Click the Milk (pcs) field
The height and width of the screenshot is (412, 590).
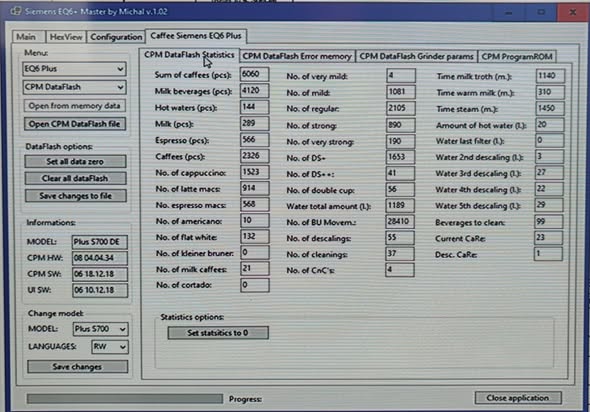[254, 123]
